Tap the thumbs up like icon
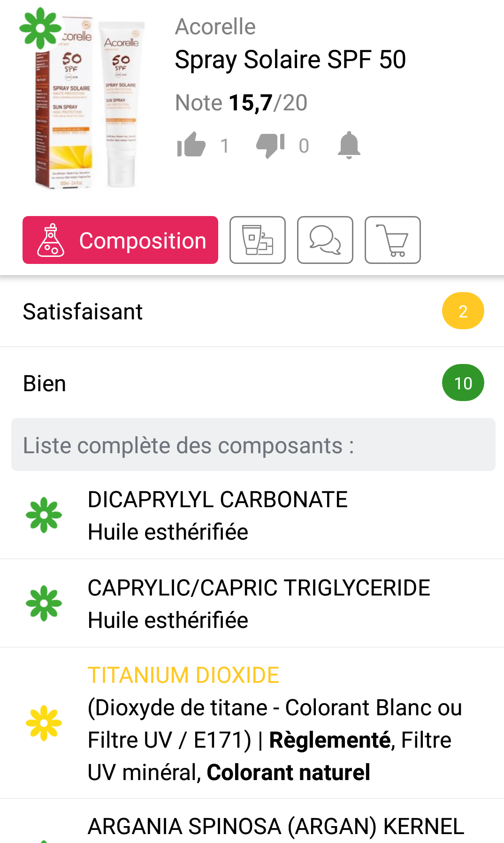 [x=191, y=145]
